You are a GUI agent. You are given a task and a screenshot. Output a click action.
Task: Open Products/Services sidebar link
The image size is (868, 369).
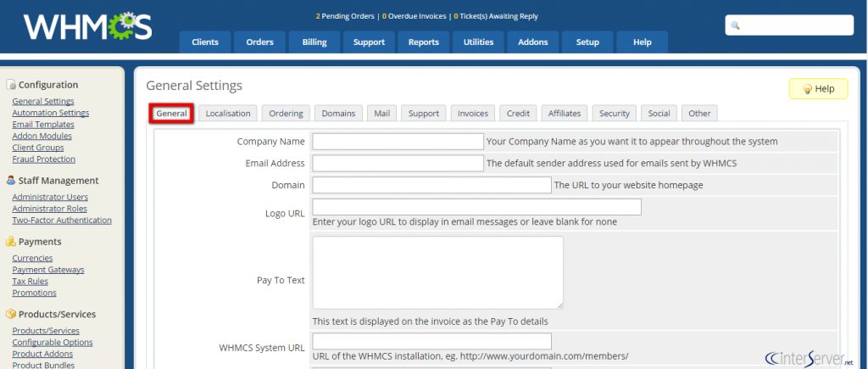tap(46, 331)
